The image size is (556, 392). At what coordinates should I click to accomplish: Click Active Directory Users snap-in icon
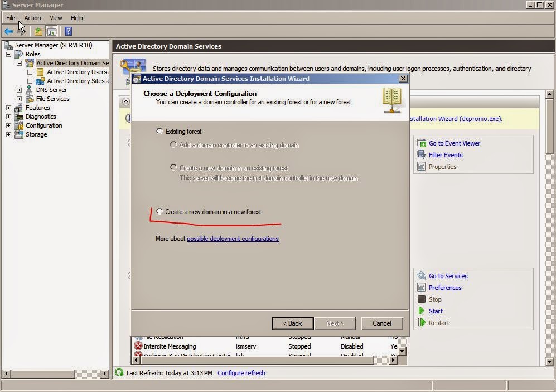click(x=40, y=72)
